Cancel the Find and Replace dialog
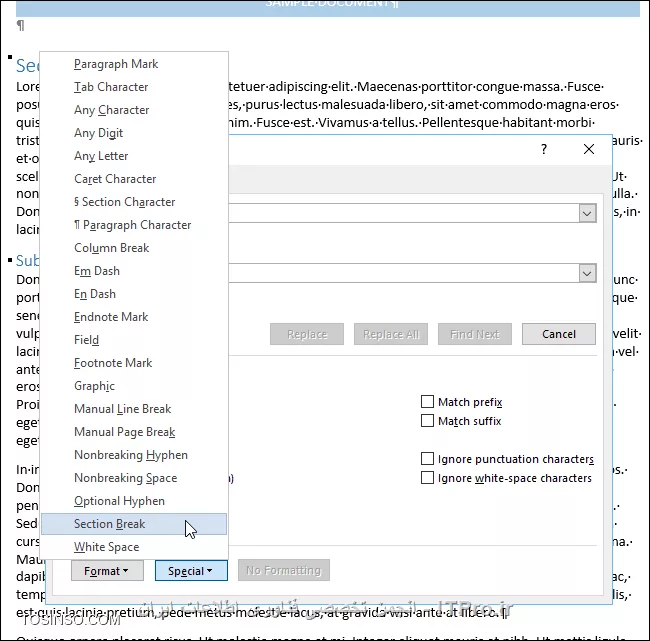 pos(559,334)
